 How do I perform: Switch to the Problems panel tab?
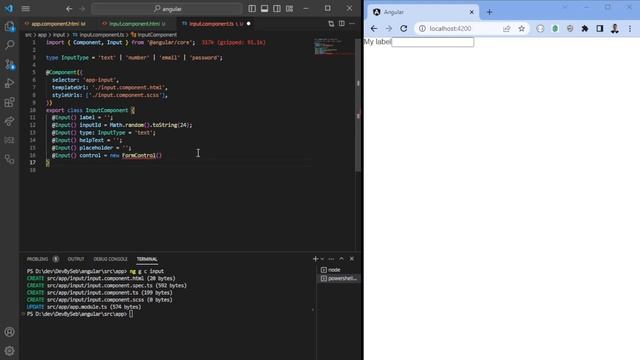38,259
